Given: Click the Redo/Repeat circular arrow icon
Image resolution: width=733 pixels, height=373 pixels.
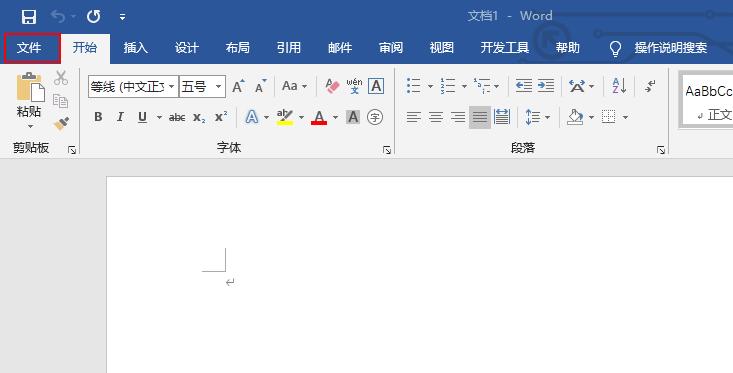Looking at the screenshot, I should point(93,17).
